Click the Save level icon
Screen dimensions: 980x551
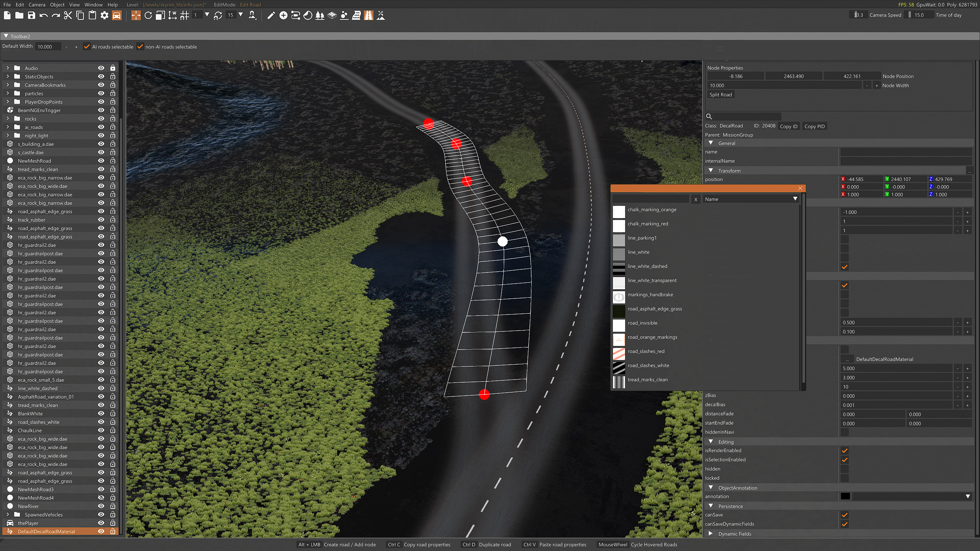[31, 15]
